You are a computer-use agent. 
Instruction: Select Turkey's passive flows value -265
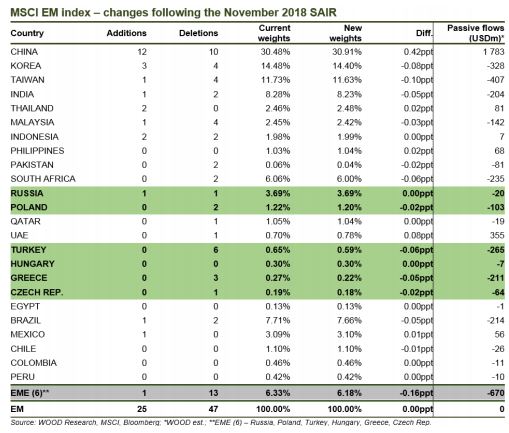click(x=496, y=250)
